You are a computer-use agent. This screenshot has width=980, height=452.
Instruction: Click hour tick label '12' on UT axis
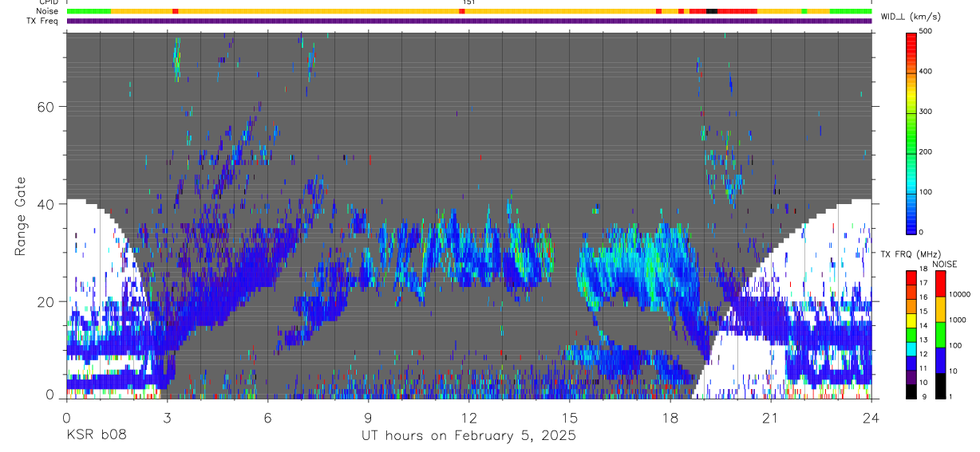coord(469,417)
